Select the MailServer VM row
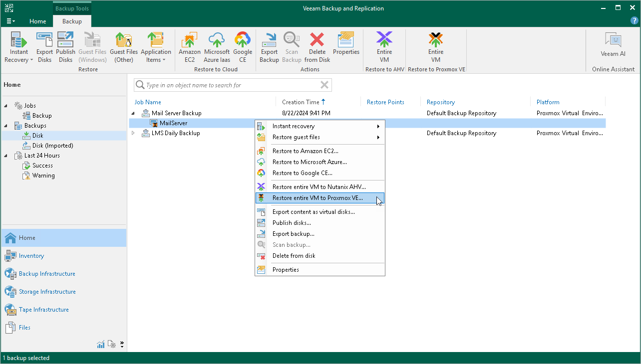This screenshot has width=641, height=364. click(x=367, y=123)
